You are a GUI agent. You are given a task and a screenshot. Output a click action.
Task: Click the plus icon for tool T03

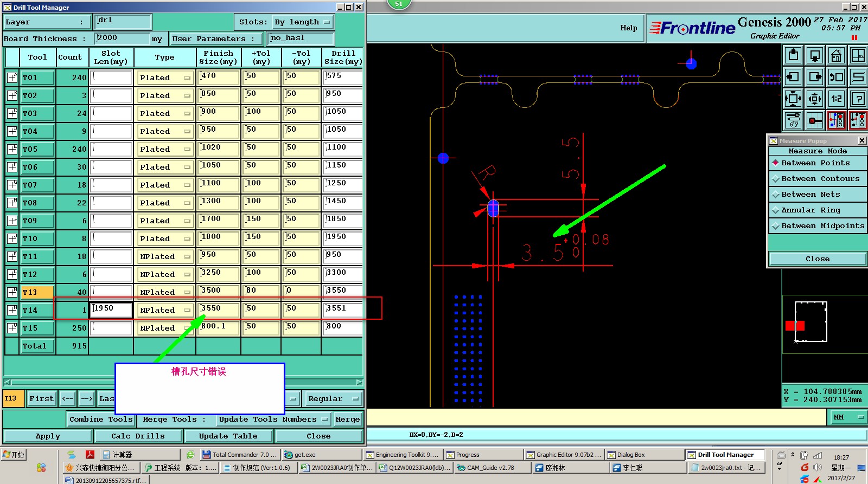tap(12, 113)
